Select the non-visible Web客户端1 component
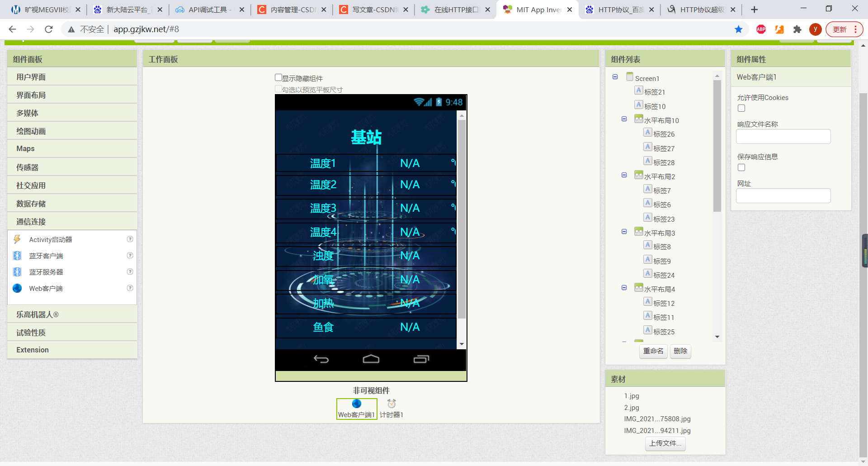The image size is (868, 466). point(357,409)
